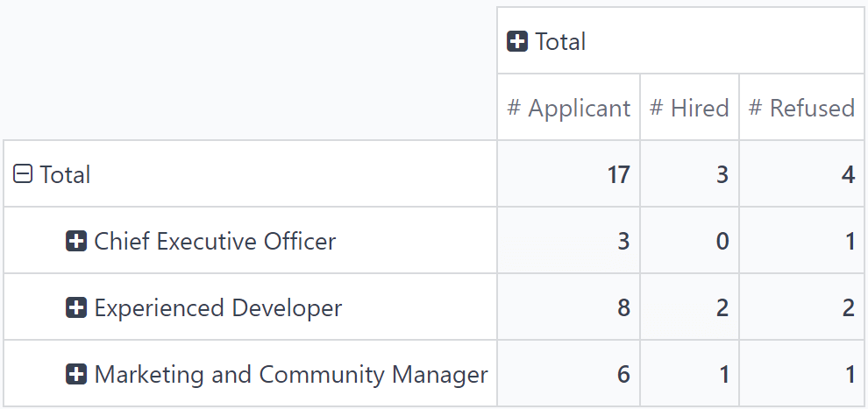Sort by the # Refused column header
The height and width of the screenshot is (409, 868).
click(801, 108)
